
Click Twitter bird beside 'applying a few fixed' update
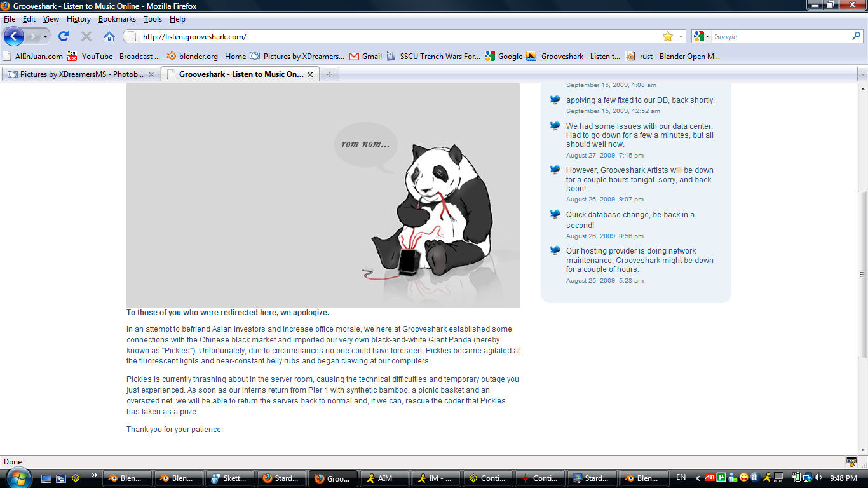[x=555, y=100]
